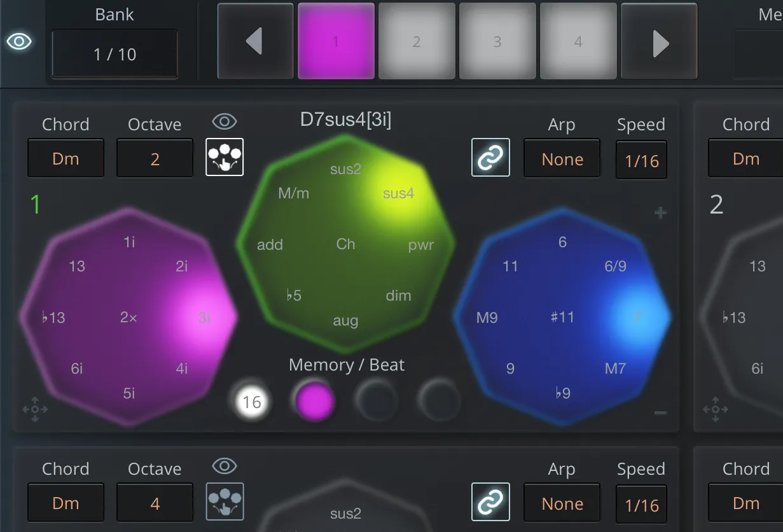Select 2i on pad 1 purple octagon

point(182,266)
